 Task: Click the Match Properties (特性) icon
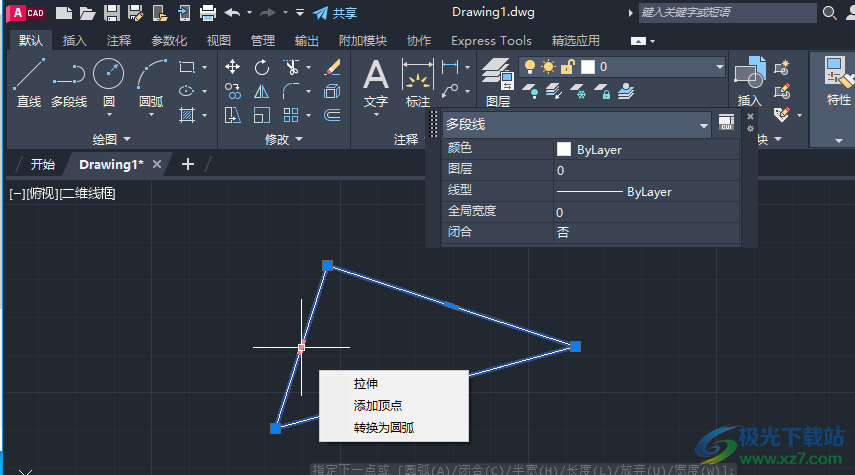(x=838, y=81)
